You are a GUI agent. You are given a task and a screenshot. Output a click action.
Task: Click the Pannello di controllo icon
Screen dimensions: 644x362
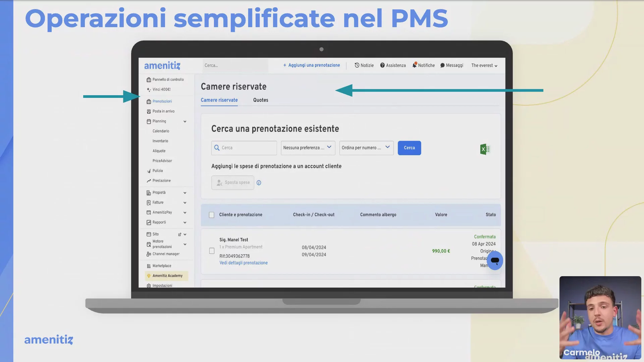(x=149, y=80)
